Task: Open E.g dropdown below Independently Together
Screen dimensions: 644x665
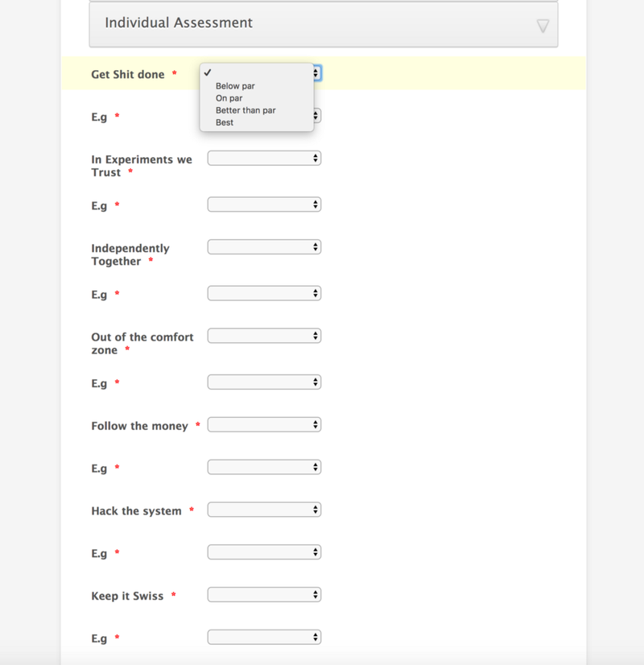Action: pyautogui.click(x=264, y=293)
